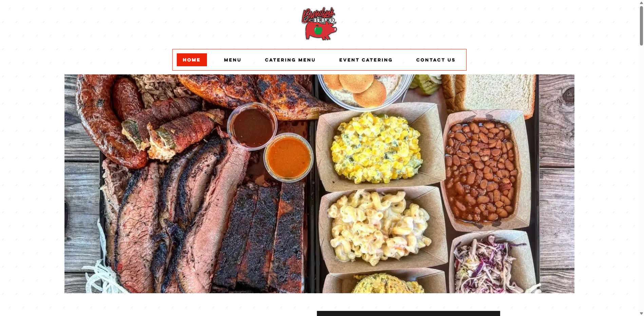644x316 pixels.
Task: Click the empty scrollbar track below thumb
Action: pyautogui.click(x=641, y=177)
